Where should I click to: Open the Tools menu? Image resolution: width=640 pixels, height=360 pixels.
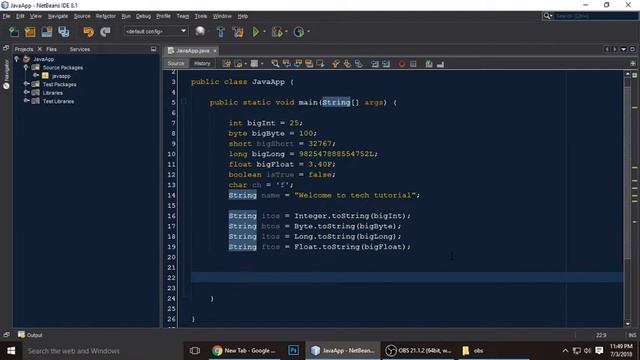[200, 16]
